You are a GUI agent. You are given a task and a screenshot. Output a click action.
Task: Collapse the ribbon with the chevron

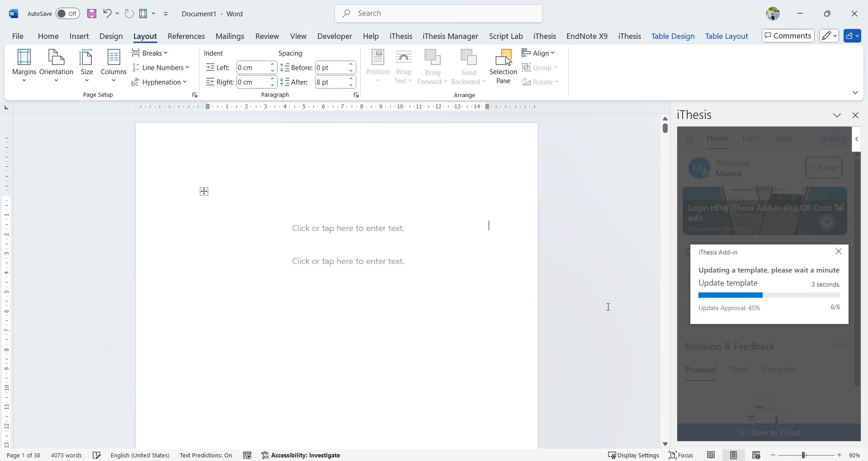coord(855,93)
